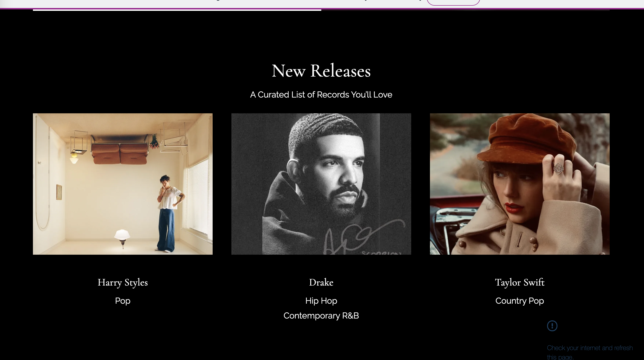Click the Curated List of Records subtitle
The image size is (644, 360).
click(x=321, y=95)
